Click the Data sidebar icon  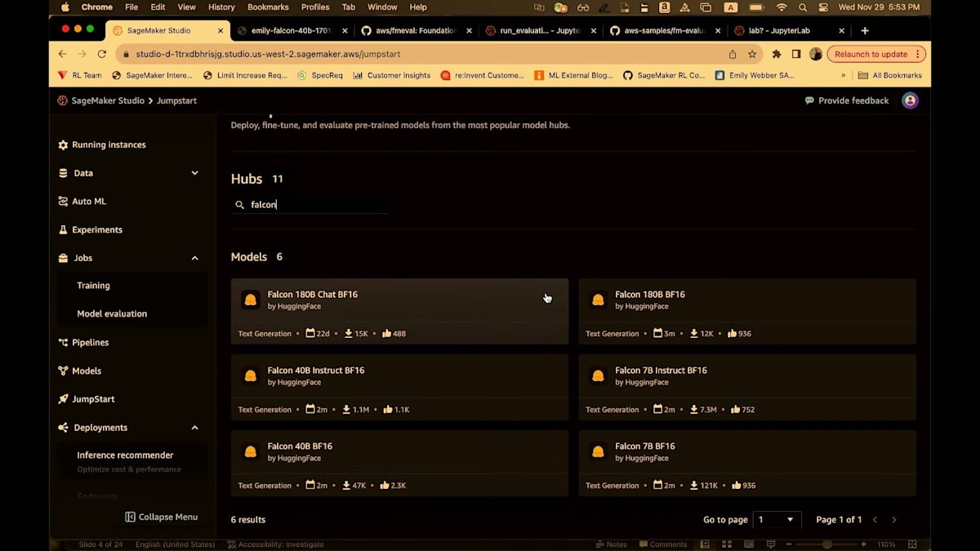click(x=63, y=173)
